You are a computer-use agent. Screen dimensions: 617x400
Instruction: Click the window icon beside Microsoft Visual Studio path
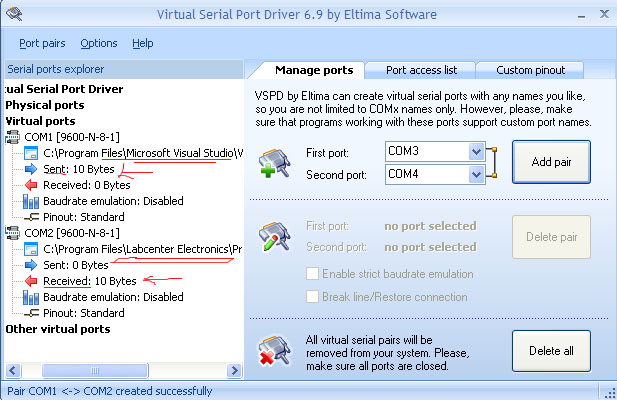coord(31,153)
